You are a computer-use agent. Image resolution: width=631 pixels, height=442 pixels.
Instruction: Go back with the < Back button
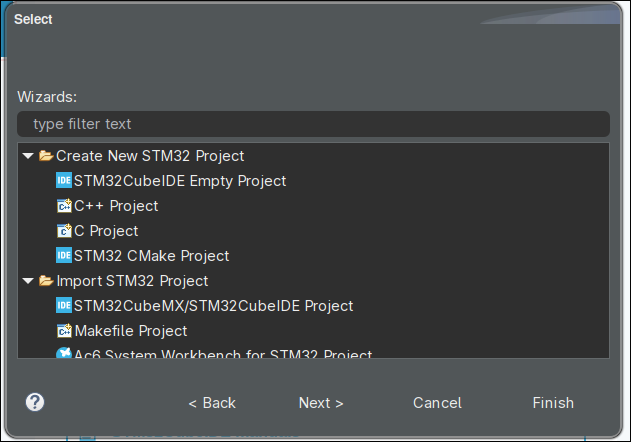click(212, 403)
